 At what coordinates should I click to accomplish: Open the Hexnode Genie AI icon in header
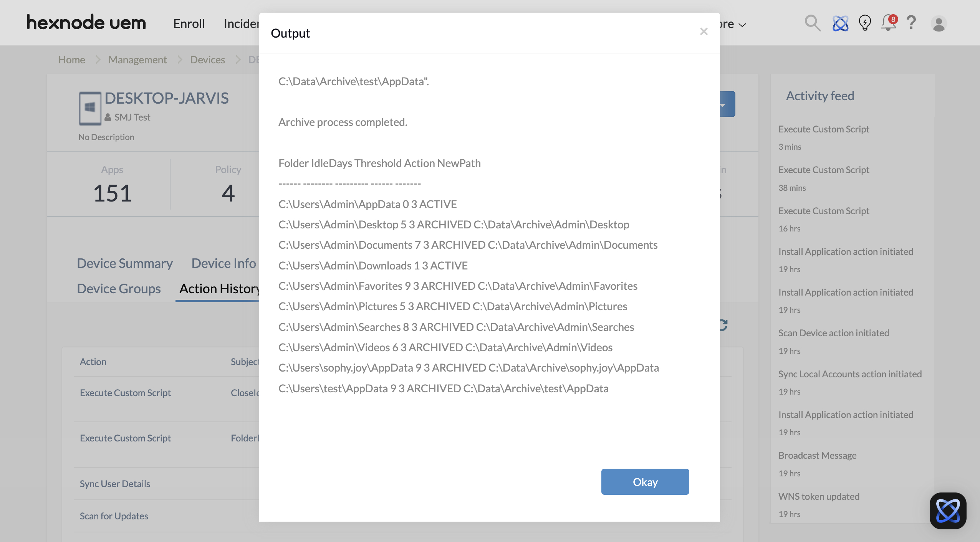click(x=840, y=23)
